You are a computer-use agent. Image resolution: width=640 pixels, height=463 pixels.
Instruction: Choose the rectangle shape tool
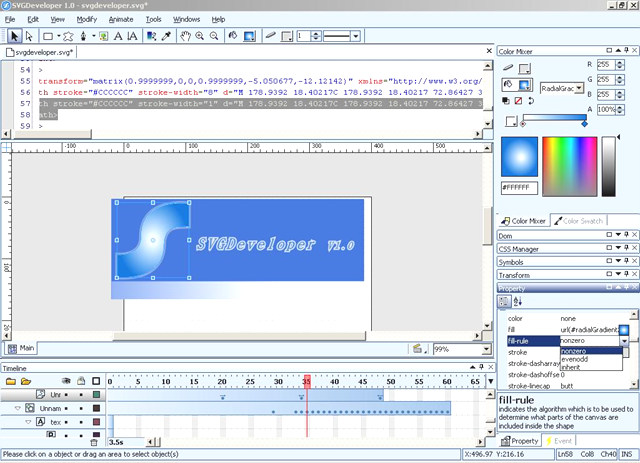pos(48,36)
